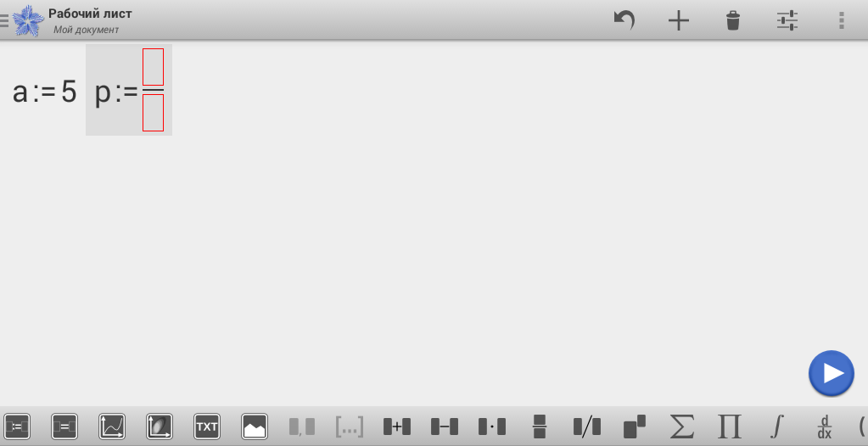Viewport: 868px width, 446px height.
Task: Insert power exponent operator
Action: point(635,426)
